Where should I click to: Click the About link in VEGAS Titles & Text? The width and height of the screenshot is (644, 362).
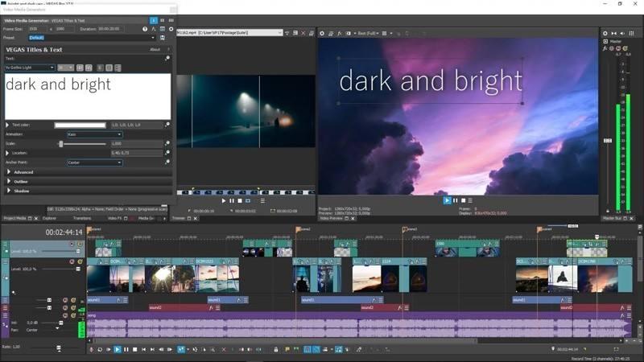pyautogui.click(x=155, y=49)
